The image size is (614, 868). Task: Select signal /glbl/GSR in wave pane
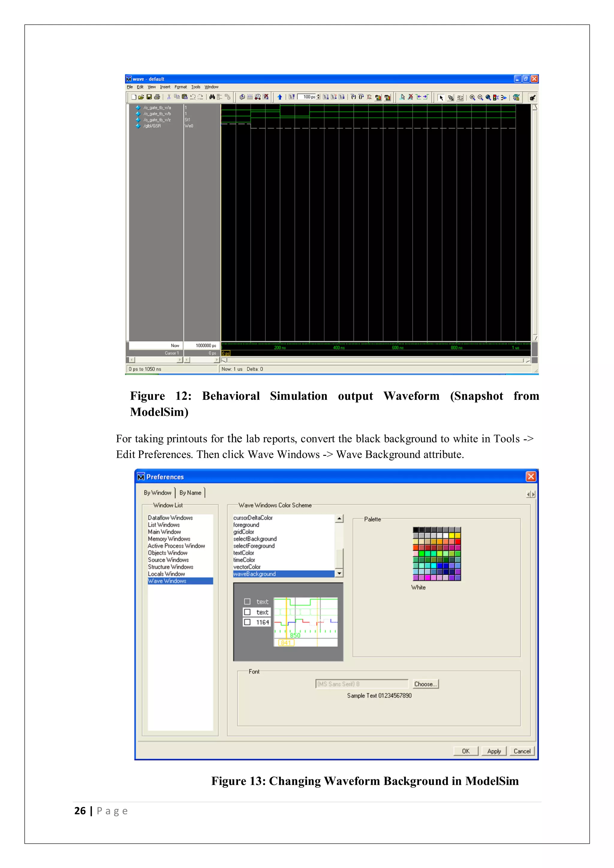click(x=152, y=126)
